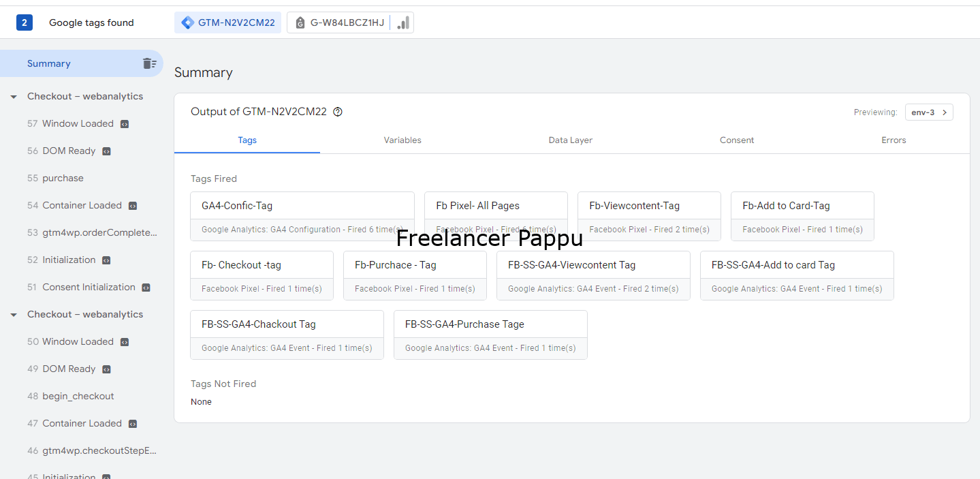Open the FB-SS-GA4-Viewcontent Tag card

point(593,275)
